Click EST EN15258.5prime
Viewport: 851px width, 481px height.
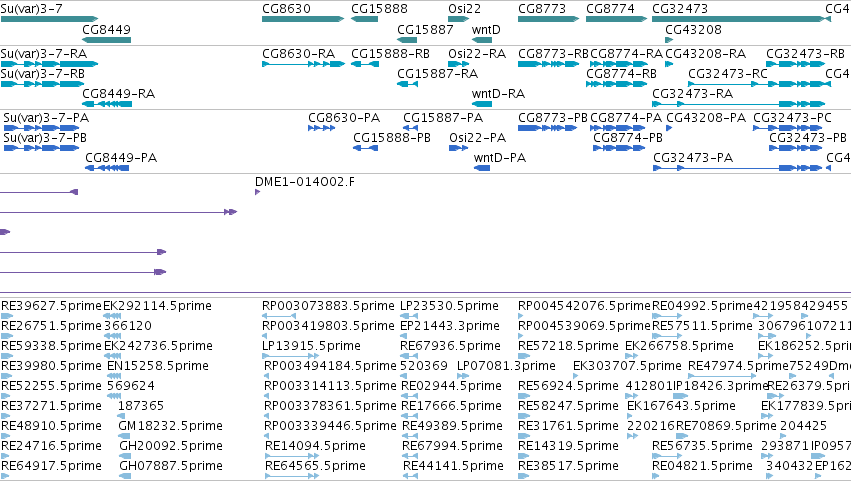(x=158, y=366)
